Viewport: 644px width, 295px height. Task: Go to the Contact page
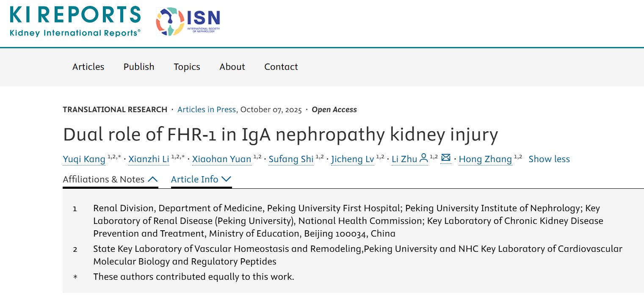(281, 67)
